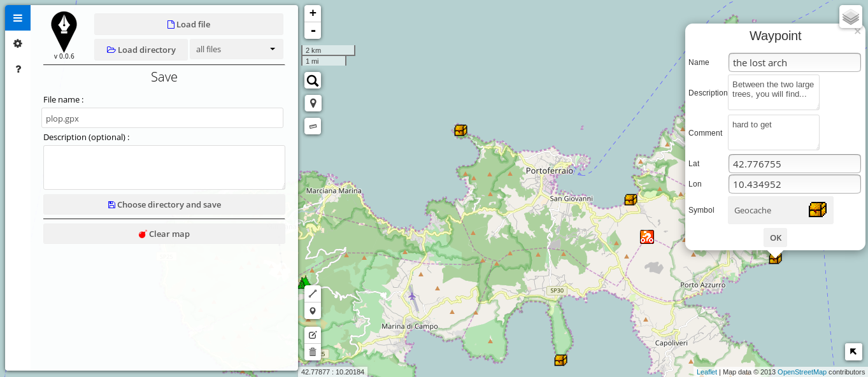Click the v 0.0.6 version text
This screenshot has width=868, height=377.
pos(64,56)
